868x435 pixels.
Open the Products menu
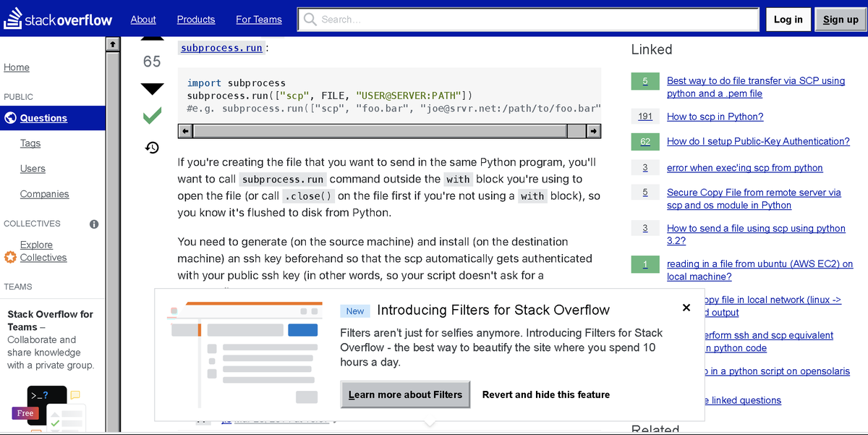coord(196,20)
